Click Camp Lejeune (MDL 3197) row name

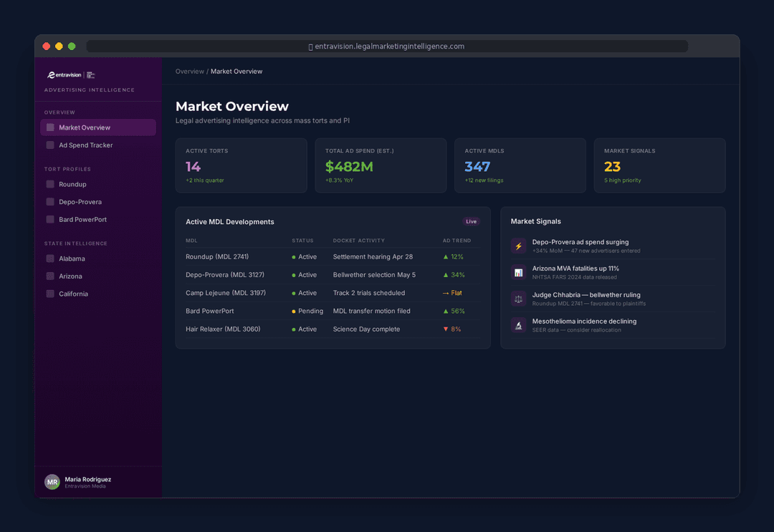click(226, 293)
